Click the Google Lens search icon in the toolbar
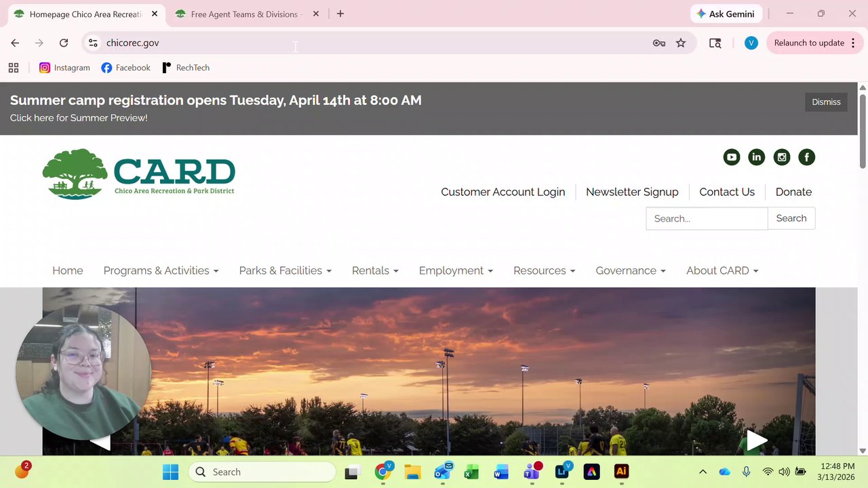The height and width of the screenshot is (488, 868). click(x=715, y=43)
